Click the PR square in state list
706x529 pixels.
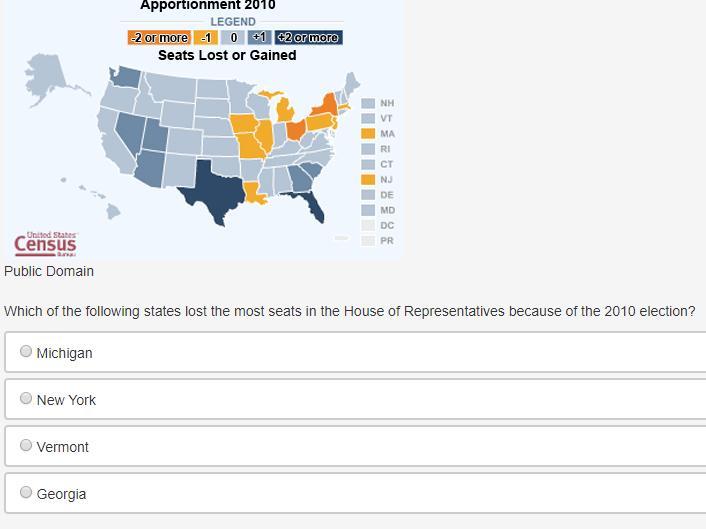click(x=368, y=241)
